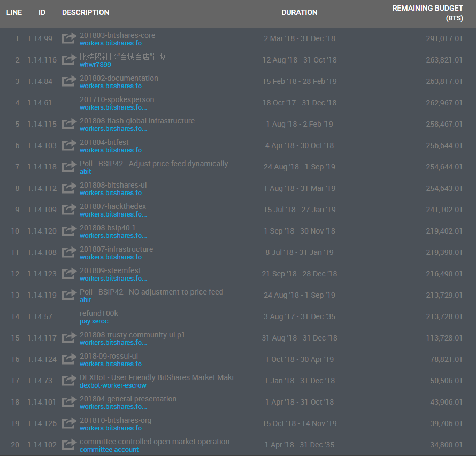The image size is (476, 456).
Task: Click duration 15 Oct '18 - 14 Nov '19
Action: click(x=300, y=423)
